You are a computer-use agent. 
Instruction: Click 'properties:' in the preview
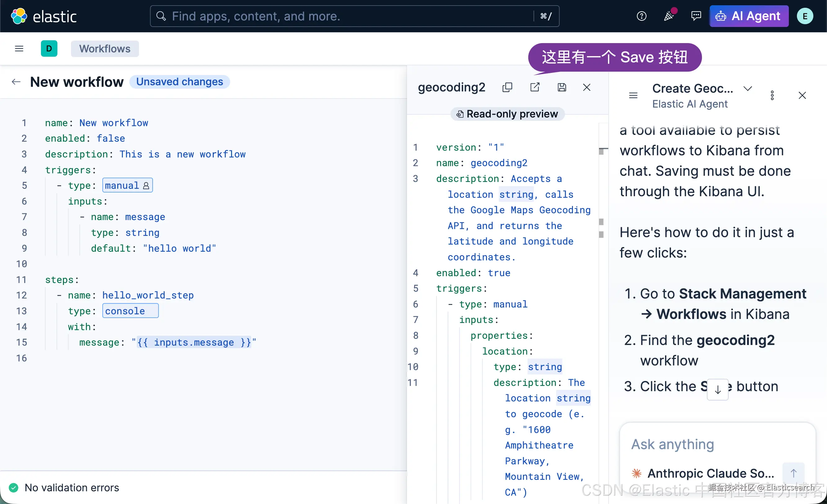coord(502,335)
